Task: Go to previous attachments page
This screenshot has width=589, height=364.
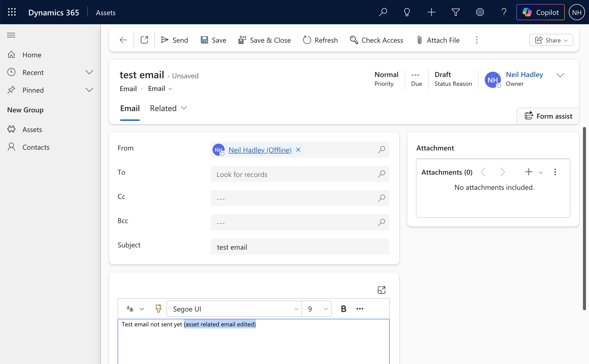Action: click(x=483, y=172)
